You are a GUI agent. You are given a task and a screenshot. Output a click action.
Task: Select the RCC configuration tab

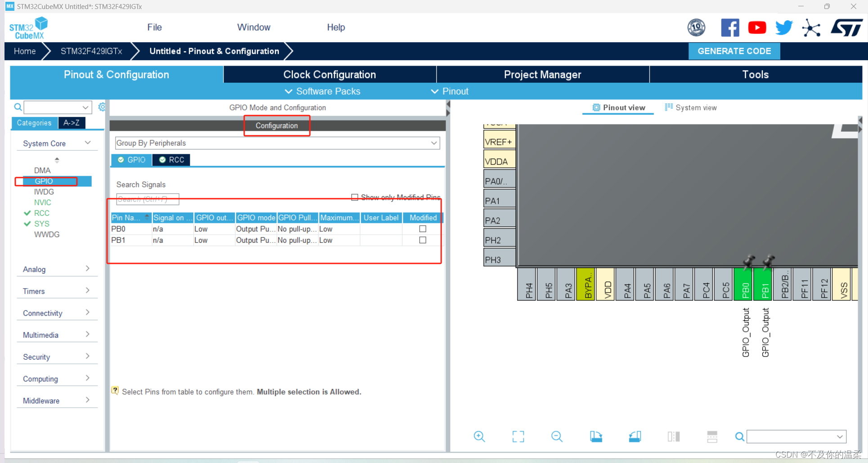click(x=172, y=160)
